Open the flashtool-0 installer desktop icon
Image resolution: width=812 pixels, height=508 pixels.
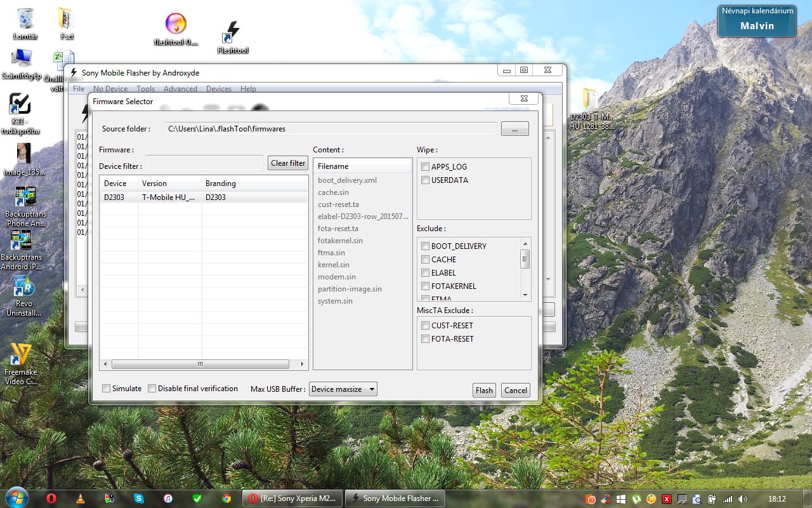click(176, 30)
